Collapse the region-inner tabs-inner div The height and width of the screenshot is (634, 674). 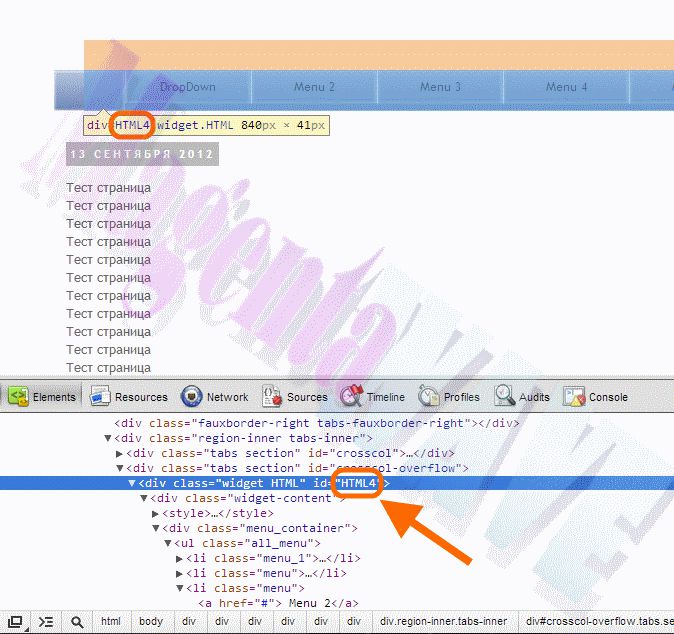pyautogui.click(x=109, y=438)
